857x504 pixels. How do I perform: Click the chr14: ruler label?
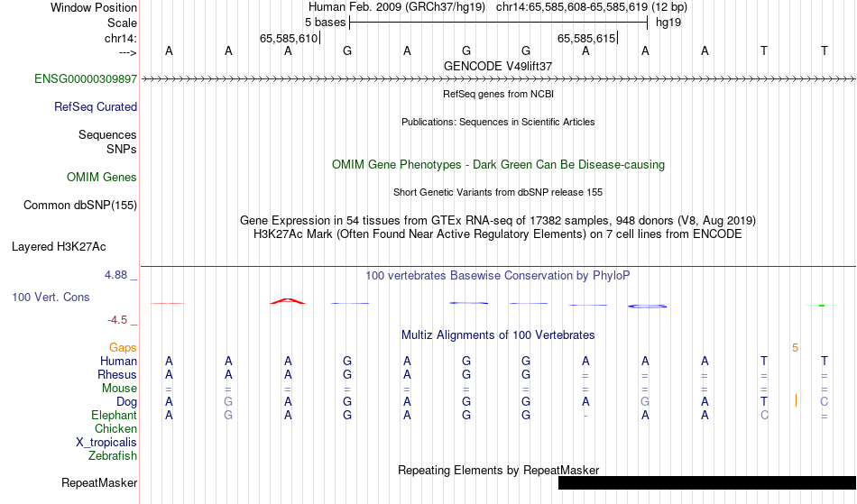tap(121, 38)
